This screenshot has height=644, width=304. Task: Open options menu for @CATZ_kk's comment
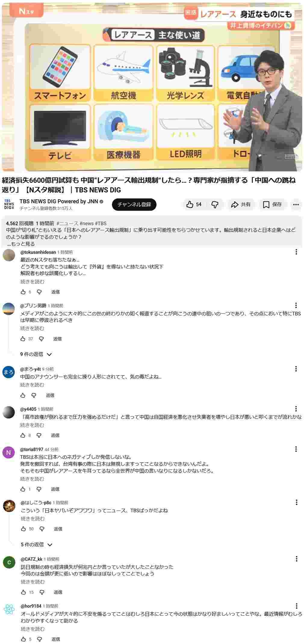[x=296, y=559]
